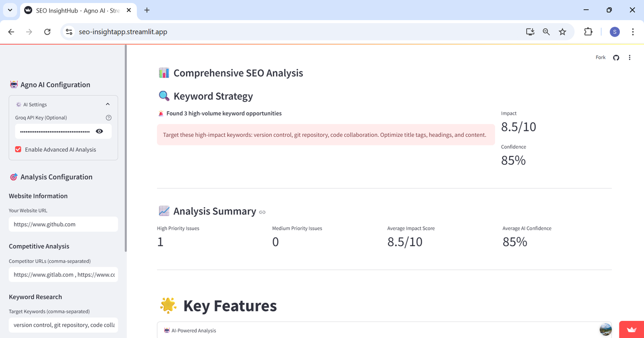This screenshot has height=338, width=644.
Task: Click the Your Website URL field
Action: (x=63, y=224)
